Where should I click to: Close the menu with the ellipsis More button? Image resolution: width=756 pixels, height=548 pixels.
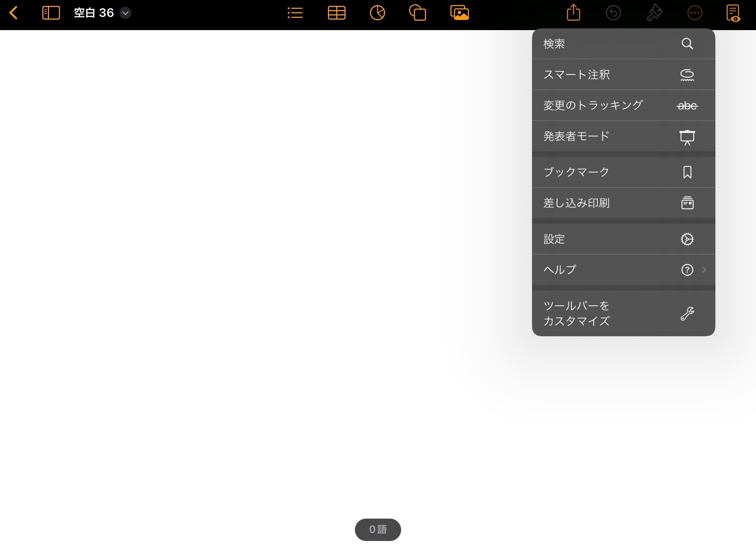(x=695, y=13)
